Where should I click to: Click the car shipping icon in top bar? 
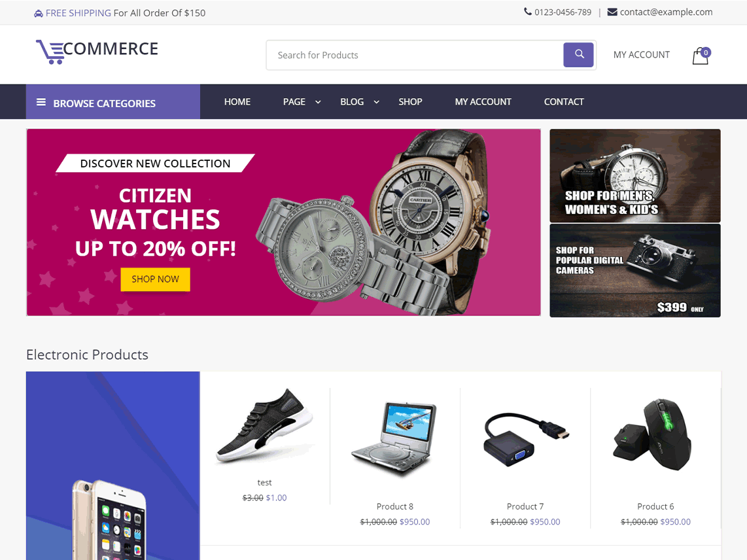(x=39, y=14)
